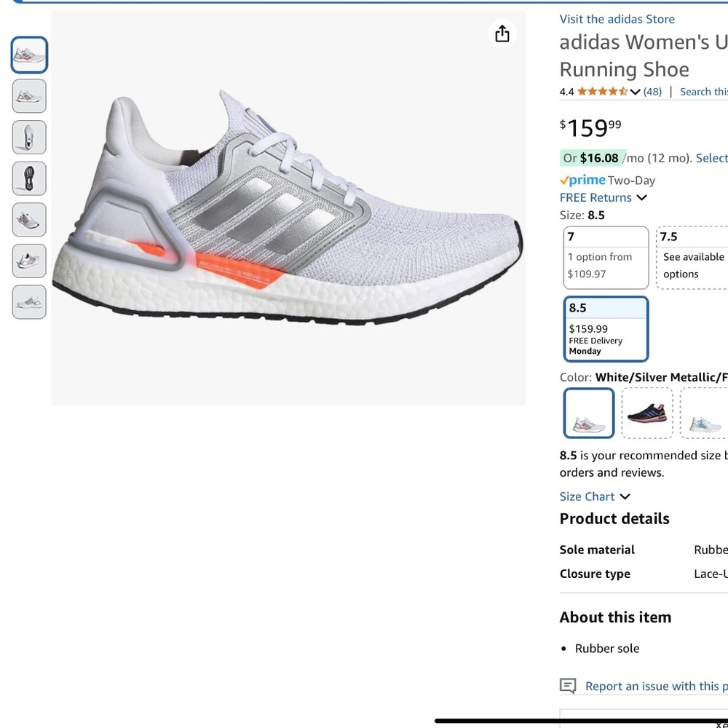The width and height of the screenshot is (728, 728).
Task: Select the Prime logo icon
Action: pyautogui.click(x=581, y=180)
